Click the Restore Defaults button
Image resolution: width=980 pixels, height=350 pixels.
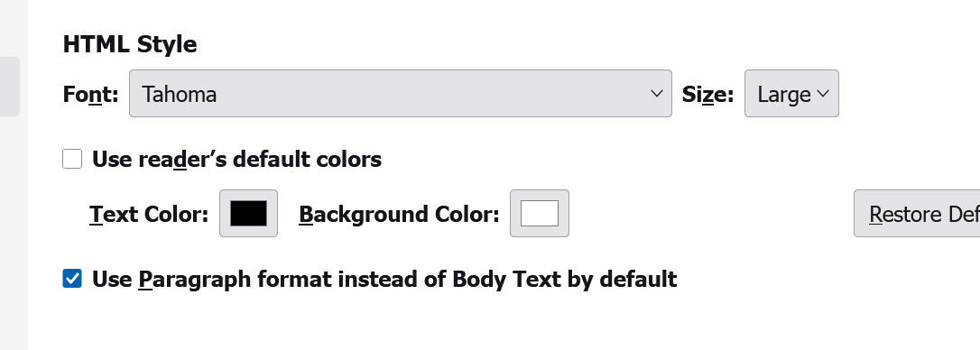point(917,213)
